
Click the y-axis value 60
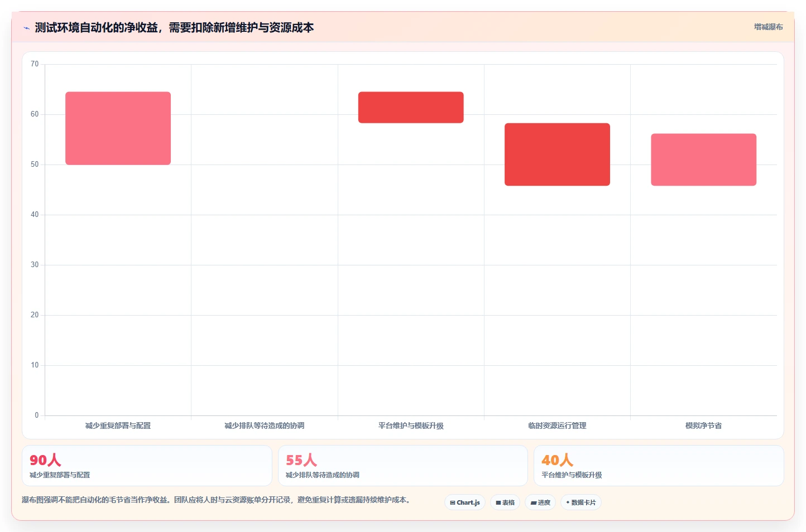pyautogui.click(x=35, y=114)
